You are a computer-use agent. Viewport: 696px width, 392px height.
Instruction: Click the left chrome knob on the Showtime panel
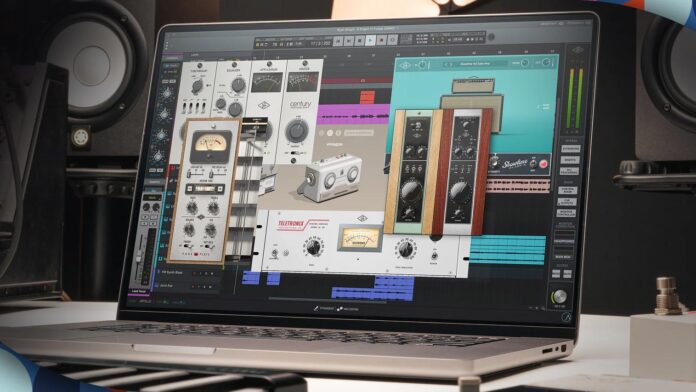pos(494,162)
